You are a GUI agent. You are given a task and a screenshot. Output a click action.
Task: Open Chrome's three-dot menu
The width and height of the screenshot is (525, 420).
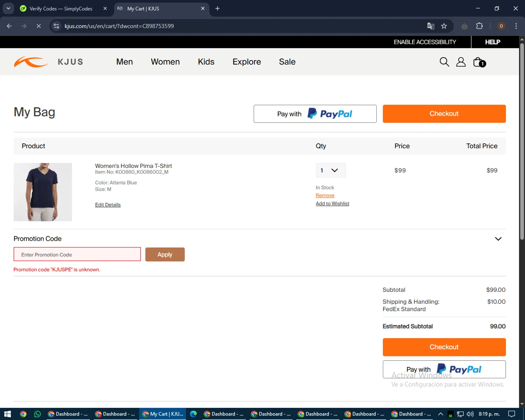[516, 26]
